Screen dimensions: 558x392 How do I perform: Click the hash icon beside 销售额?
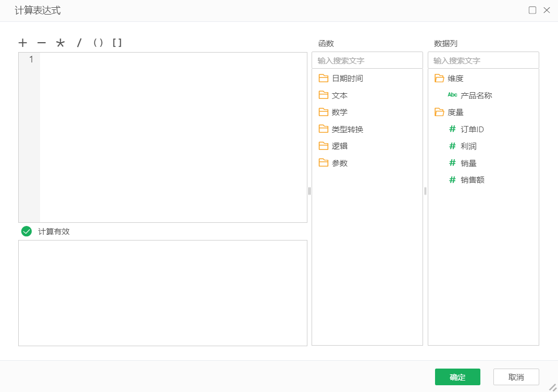pos(452,180)
